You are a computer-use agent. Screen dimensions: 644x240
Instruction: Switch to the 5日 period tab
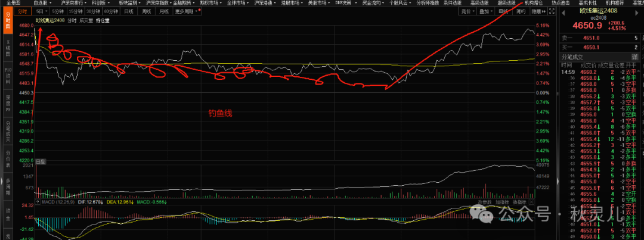42,11
